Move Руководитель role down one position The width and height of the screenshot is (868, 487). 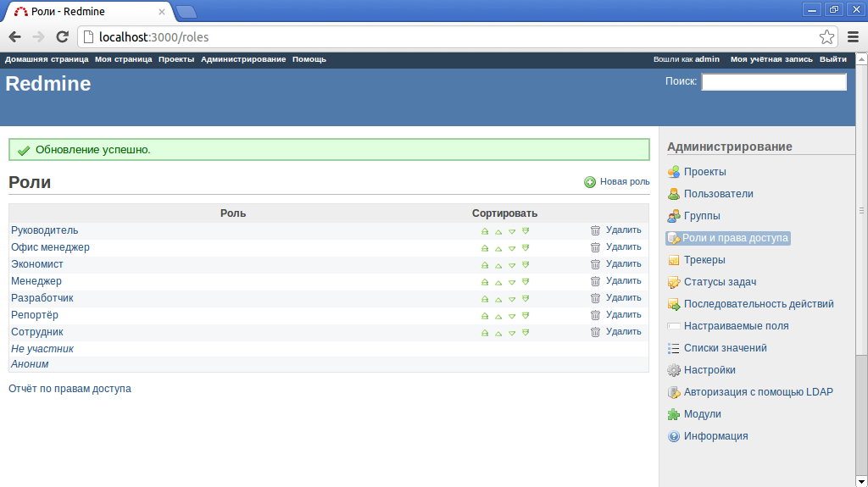pos(512,231)
